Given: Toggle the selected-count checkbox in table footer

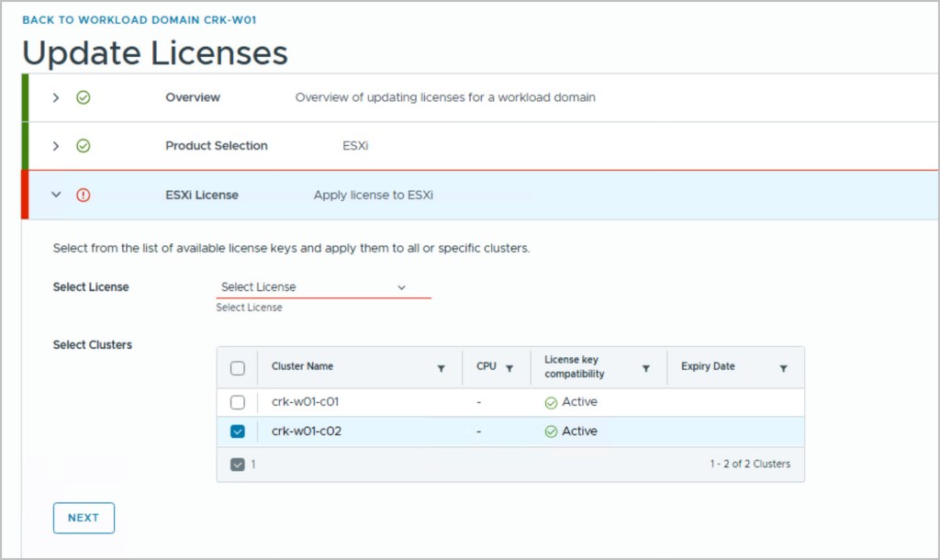Looking at the screenshot, I should (x=238, y=465).
